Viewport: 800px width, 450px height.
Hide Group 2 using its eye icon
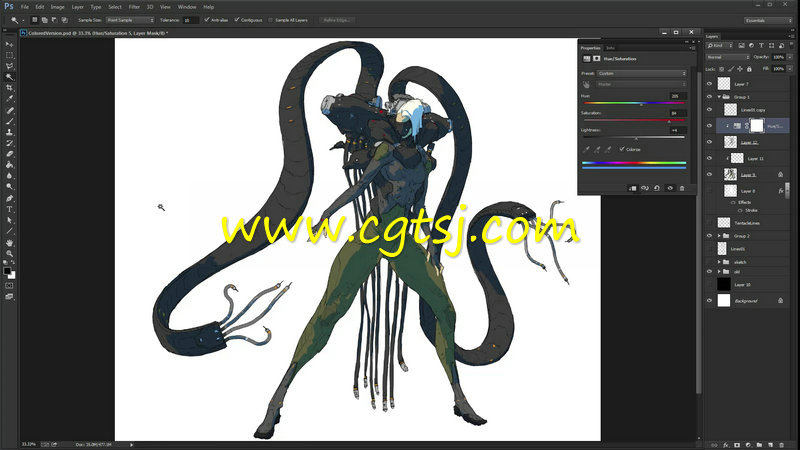709,236
